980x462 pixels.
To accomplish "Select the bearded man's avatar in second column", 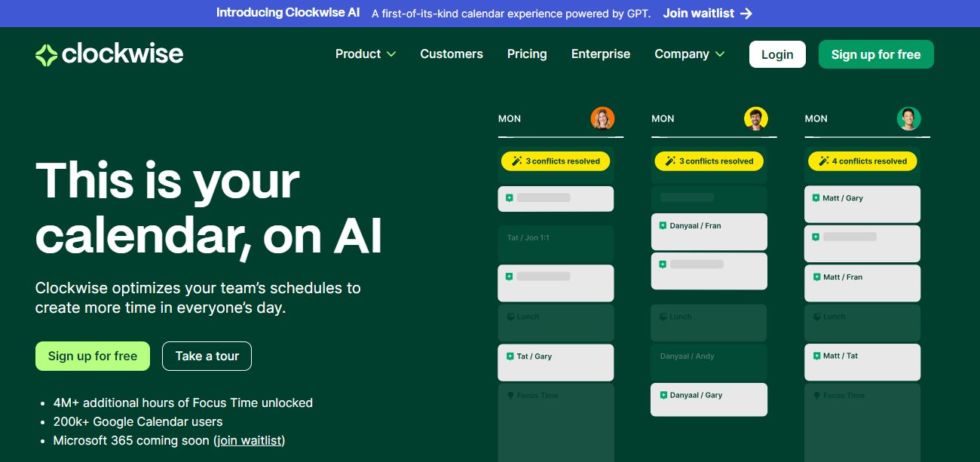I will 755,118.
